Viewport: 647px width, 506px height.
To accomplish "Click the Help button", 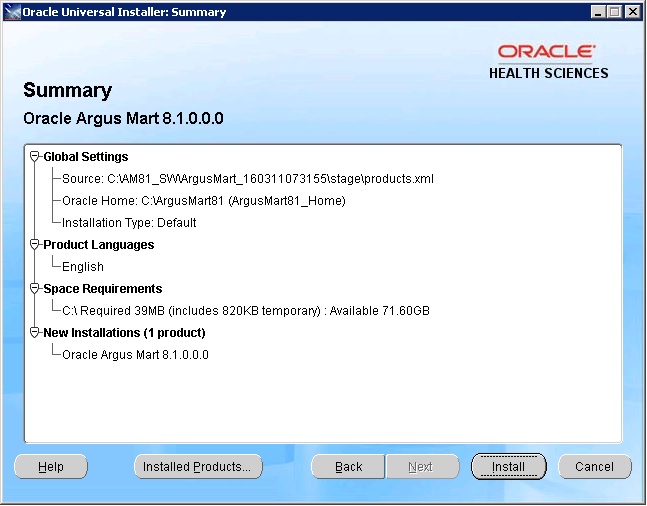I will click(51, 467).
